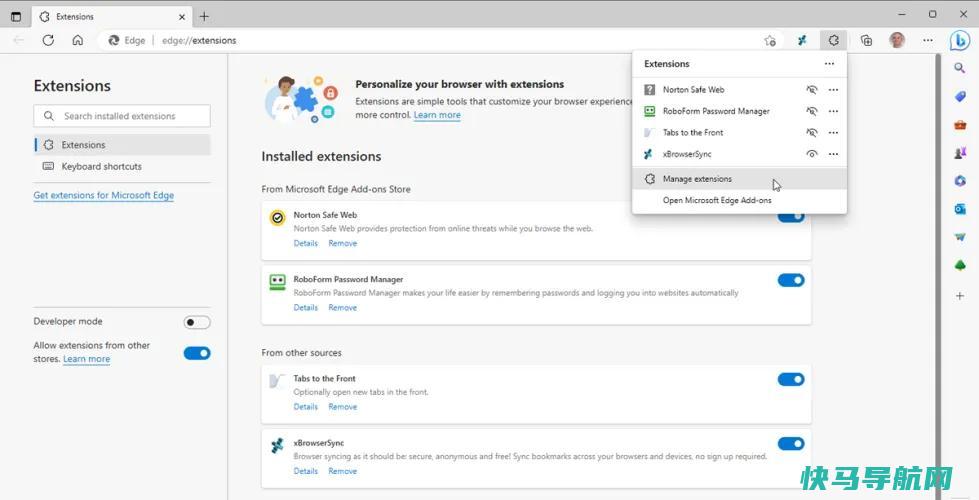Remove xBrowserSync extension

point(343,471)
